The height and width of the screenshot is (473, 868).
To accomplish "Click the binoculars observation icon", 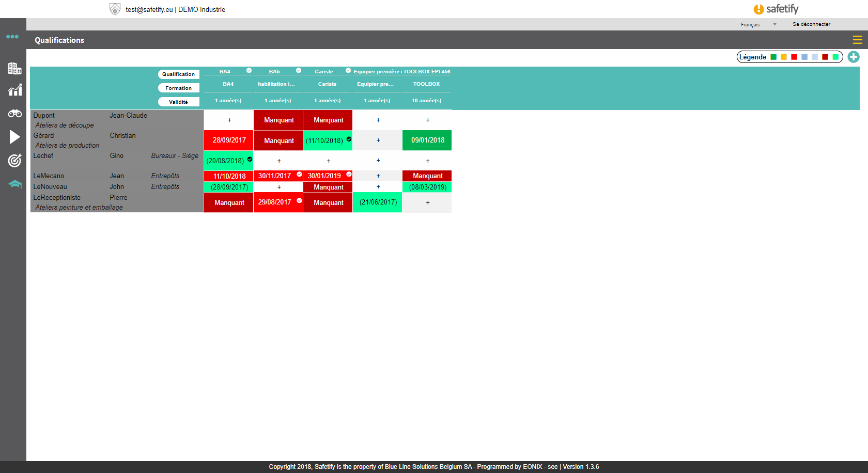I will point(14,114).
